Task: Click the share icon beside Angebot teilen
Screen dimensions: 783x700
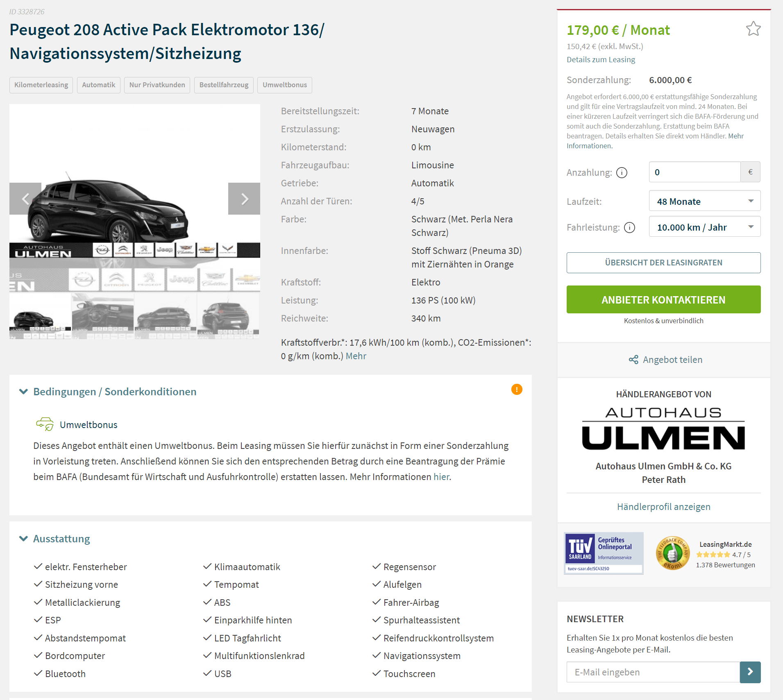Action: [x=633, y=360]
